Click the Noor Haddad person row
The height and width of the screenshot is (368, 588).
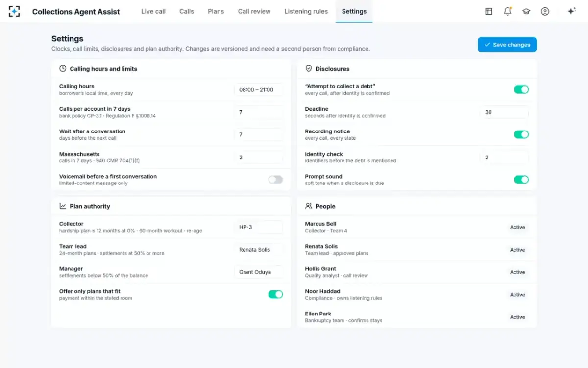click(417, 295)
